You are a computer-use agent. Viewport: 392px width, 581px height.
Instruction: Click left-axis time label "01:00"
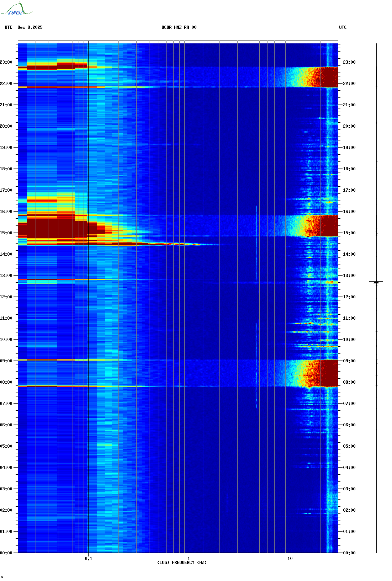pos(6,532)
